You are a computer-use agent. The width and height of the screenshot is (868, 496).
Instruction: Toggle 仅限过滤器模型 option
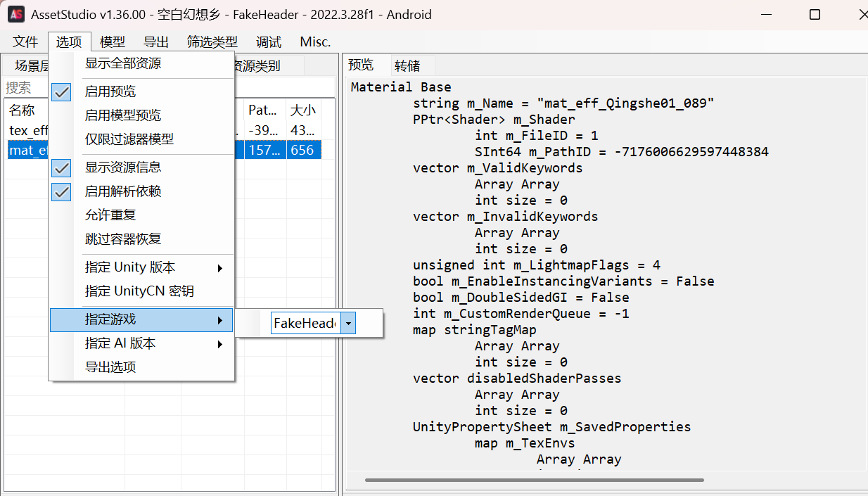tap(141, 139)
